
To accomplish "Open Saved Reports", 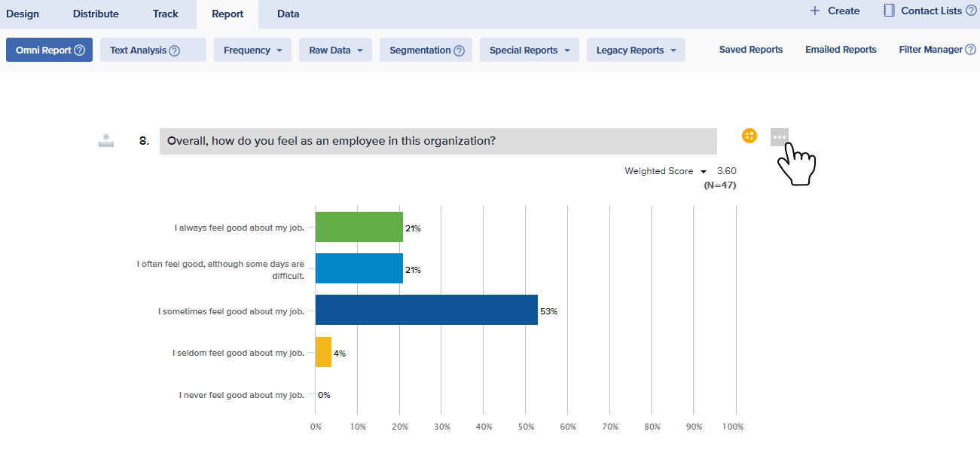I will click(x=750, y=50).
